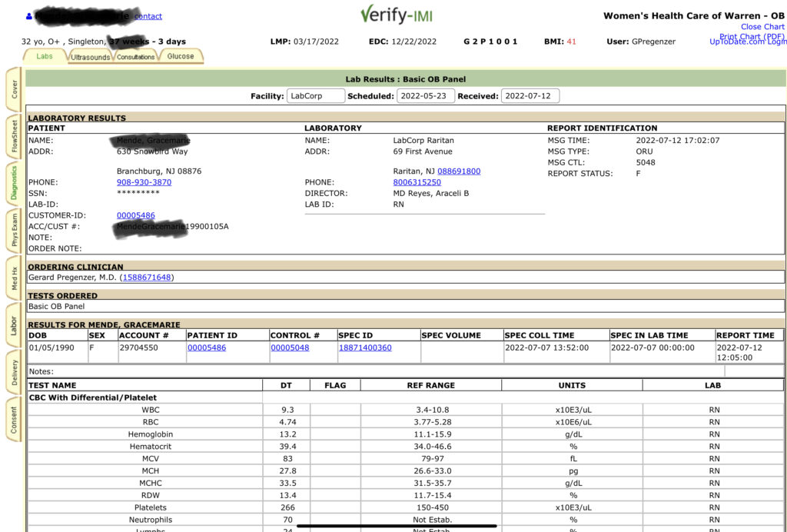Open the Ultrasounds tab
Image resolution: width=787 pixels, height=532 pixels.
click(x=91, y=57)
